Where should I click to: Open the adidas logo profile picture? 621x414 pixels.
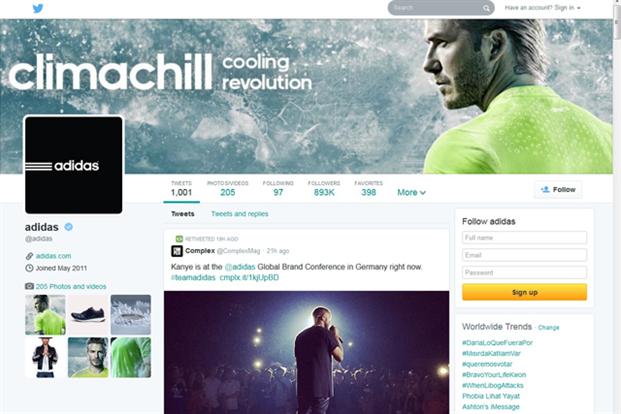click(74, 165)
